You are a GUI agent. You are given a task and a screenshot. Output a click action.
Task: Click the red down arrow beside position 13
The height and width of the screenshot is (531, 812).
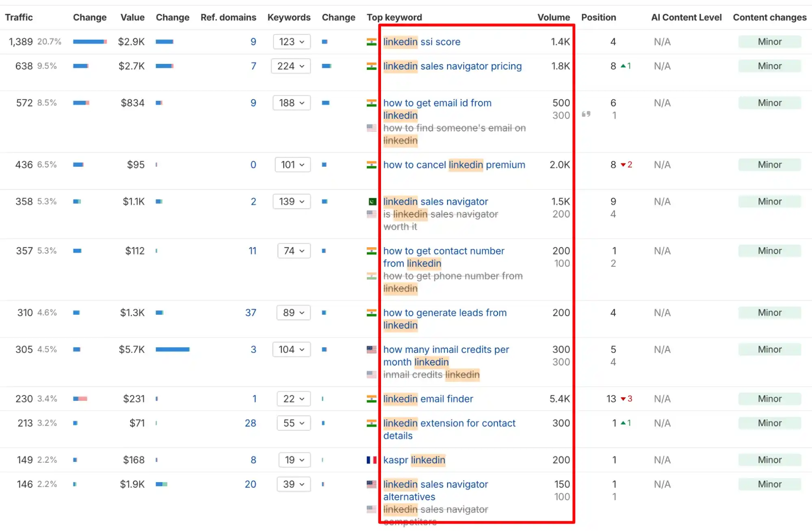[x=623, y=399]
